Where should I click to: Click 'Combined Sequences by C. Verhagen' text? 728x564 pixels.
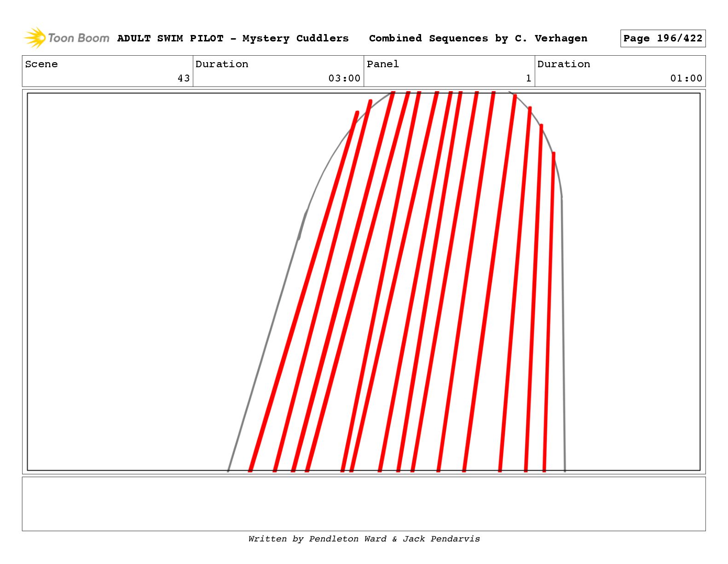click(x=478, y=38)
